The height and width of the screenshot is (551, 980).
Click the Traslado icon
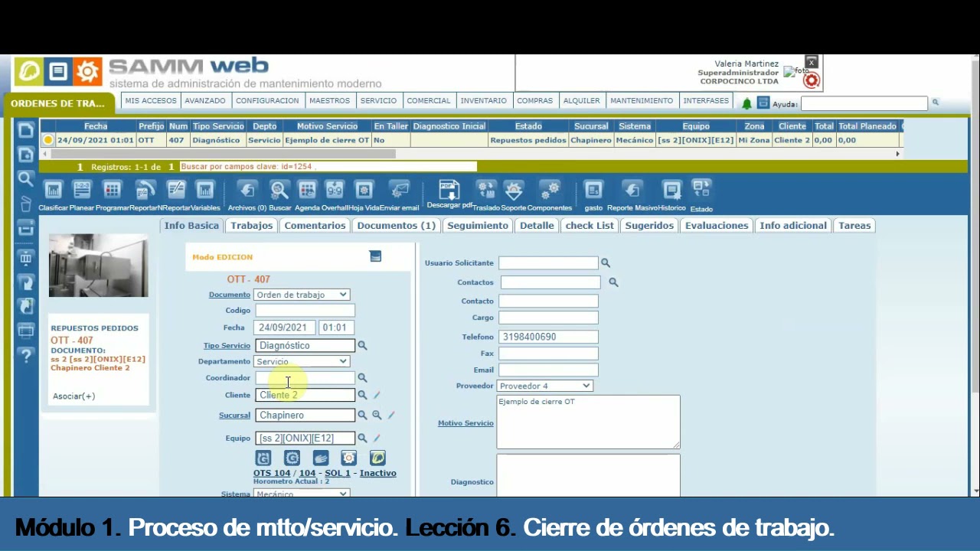pyautogui.click(x=486, y=190)
